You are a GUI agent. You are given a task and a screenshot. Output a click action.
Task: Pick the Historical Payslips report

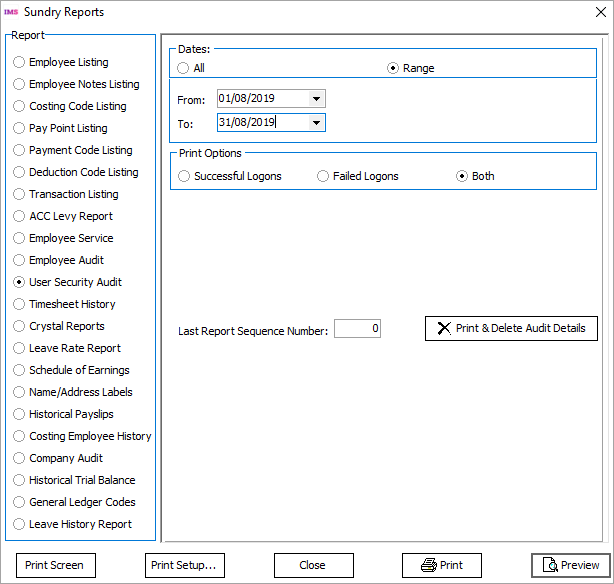(x=19, y=414)
